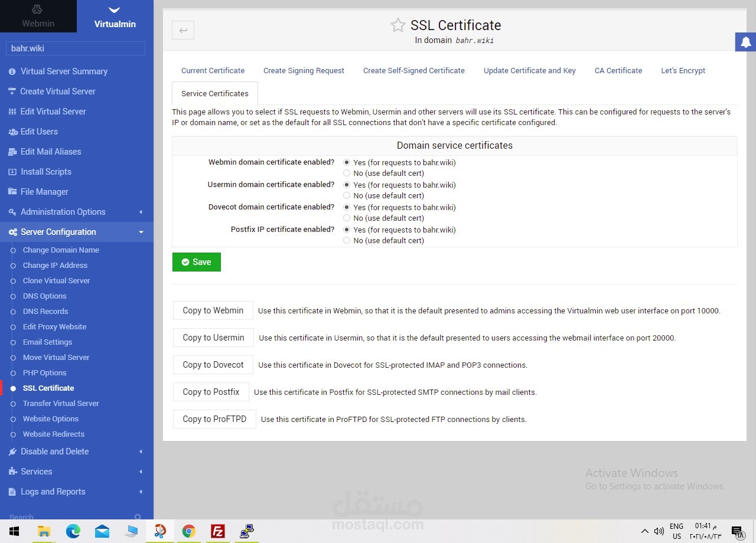756x543 pixels.
Task: Open the Windows Start menu
Action: [14, 531]
